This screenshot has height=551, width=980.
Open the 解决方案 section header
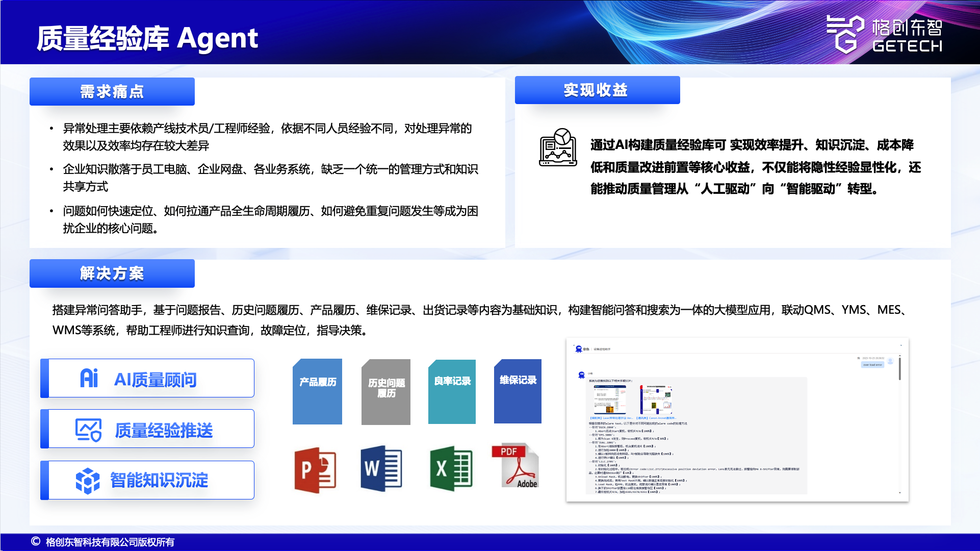click(x=112, y=273)
